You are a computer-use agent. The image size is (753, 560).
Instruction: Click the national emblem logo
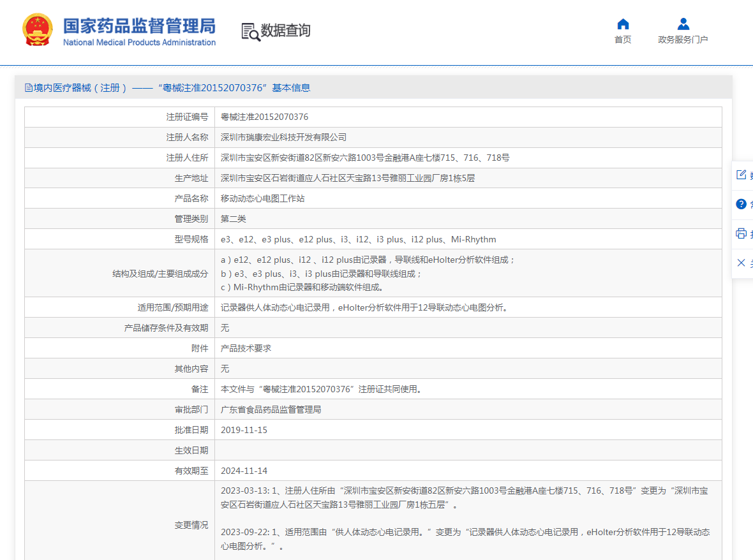pos(38,30)
